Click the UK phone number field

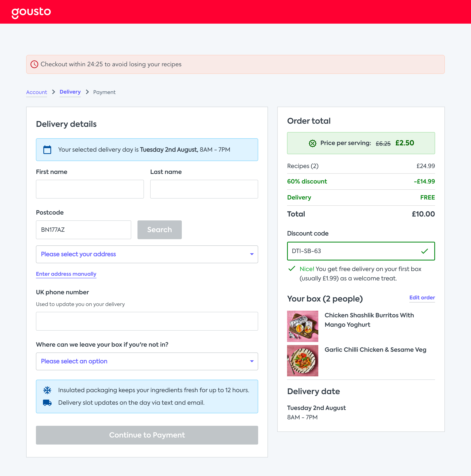tap(147, 321)
